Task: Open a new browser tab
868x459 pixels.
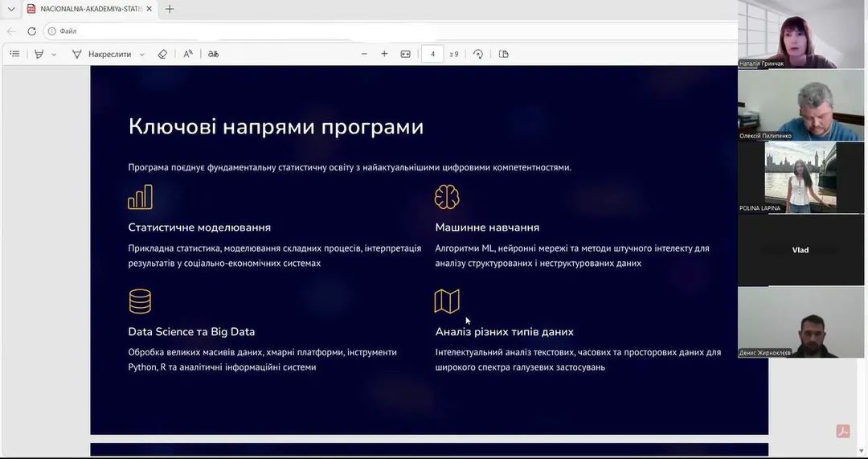Action: pyautogui.click(x=170, y=9)
